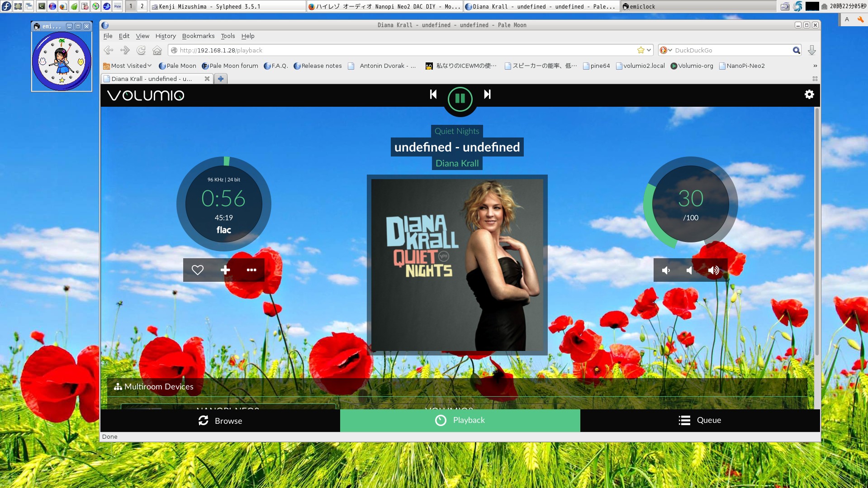Adjust the volume knob showing 30
The image size is (868, 488).
[x=690, y=204]
